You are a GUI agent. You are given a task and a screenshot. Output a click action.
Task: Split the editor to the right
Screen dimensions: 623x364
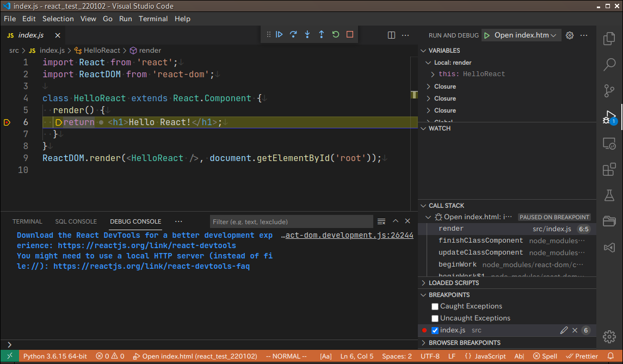(x=391, y=35)
